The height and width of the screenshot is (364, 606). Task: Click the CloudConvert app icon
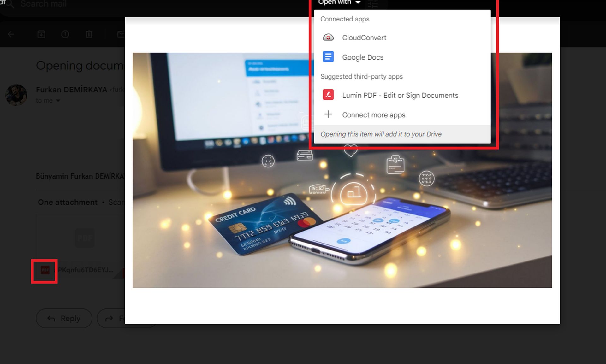pos(328,37)
